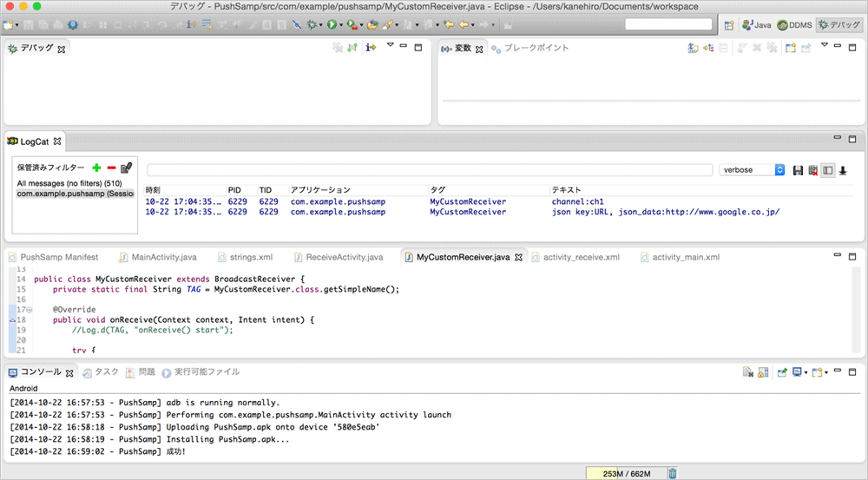
Task: Click the Run External Tools icon
Action: tap(352, 25)
